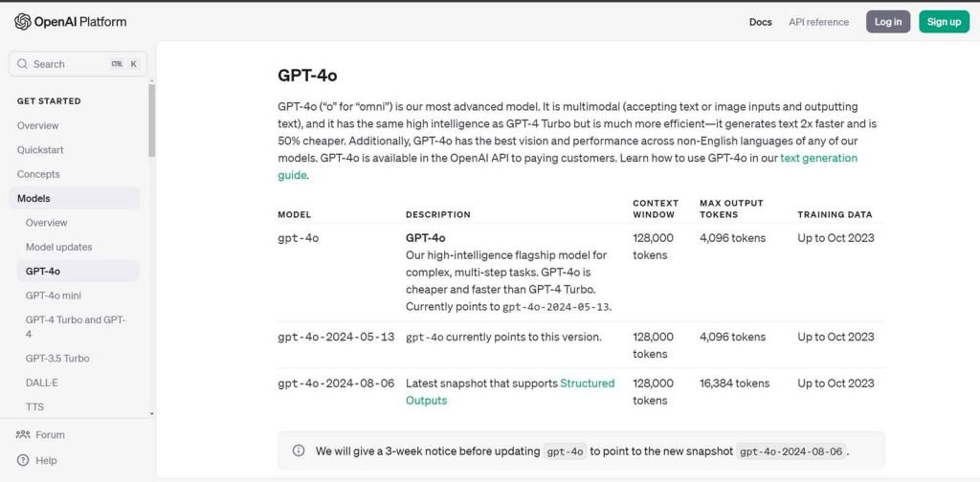This screenshot has height=482, width=980.
Task: Open the API reference tab
Action: click(818, 22)
